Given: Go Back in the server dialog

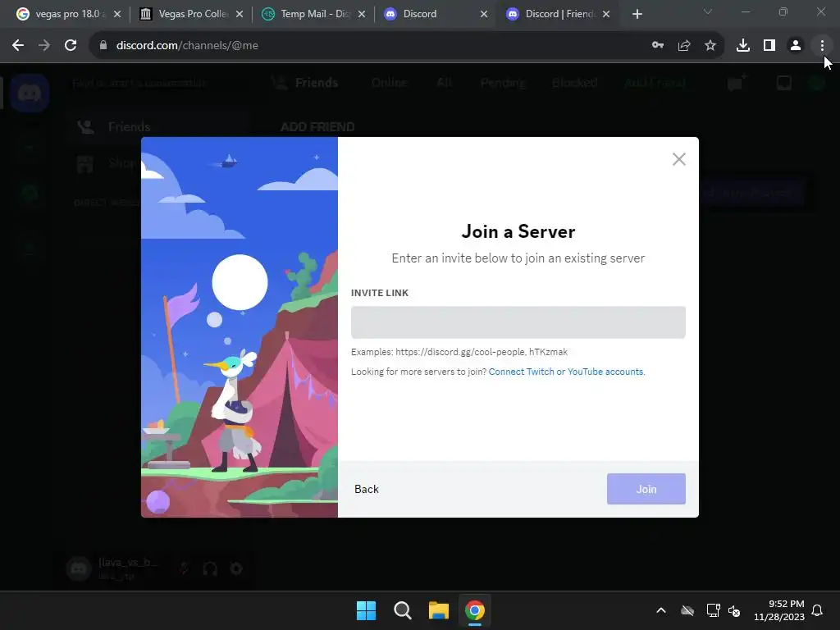Looking at the screenshot, I should point(367,489).
